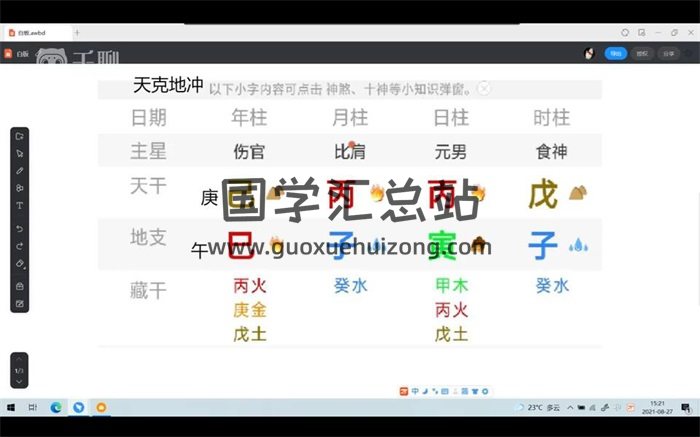The image size is (700, 437).
Task: Click the edit note icon at toolbar bottom
Action: (19, 304)
